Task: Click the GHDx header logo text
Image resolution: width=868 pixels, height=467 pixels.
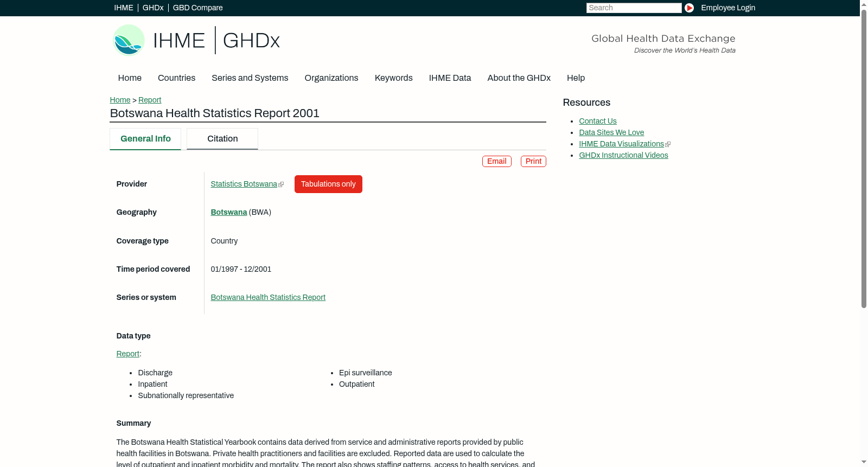Action: click(x=251, y=41)
